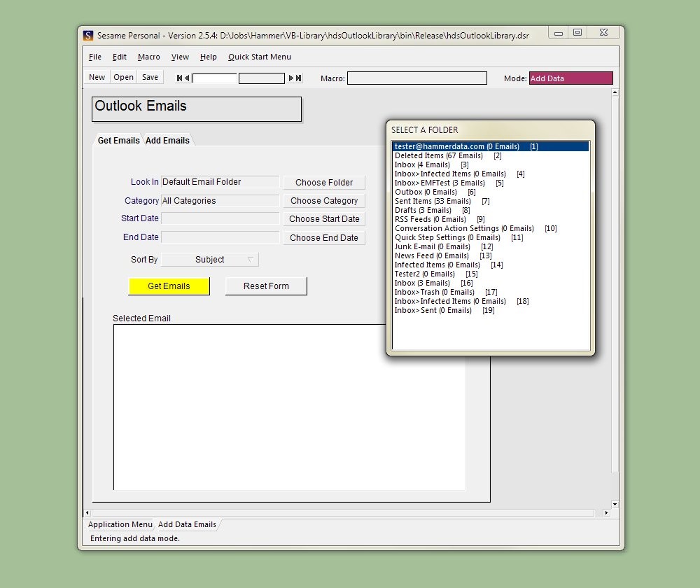Switch to the Get Emails tab
Screen dimensions: 700x588
coord(118,140)
